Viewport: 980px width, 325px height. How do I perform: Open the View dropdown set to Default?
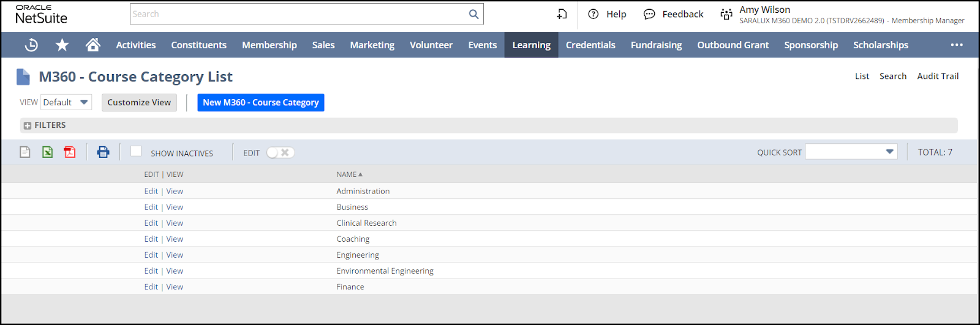coord(66,102)
